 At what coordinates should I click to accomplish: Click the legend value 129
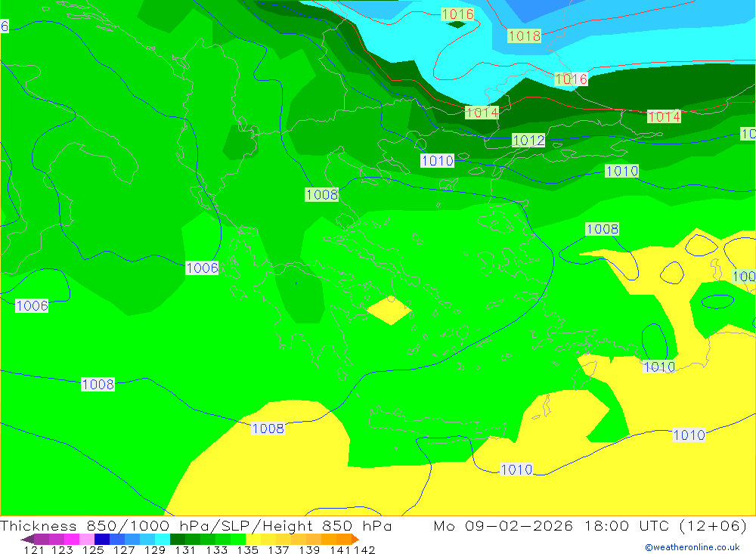coord(155,549)
